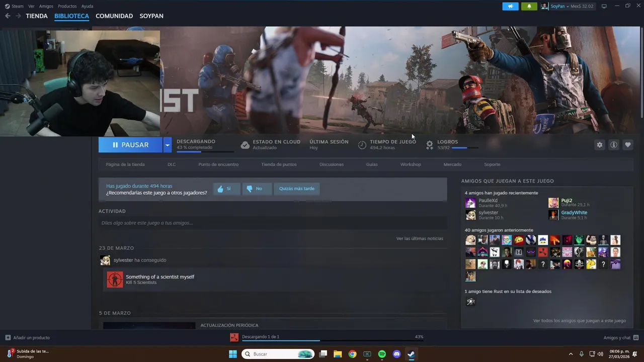Click the thumbs up Sí recommendation
644x362 pixels.
click(226, 189)
